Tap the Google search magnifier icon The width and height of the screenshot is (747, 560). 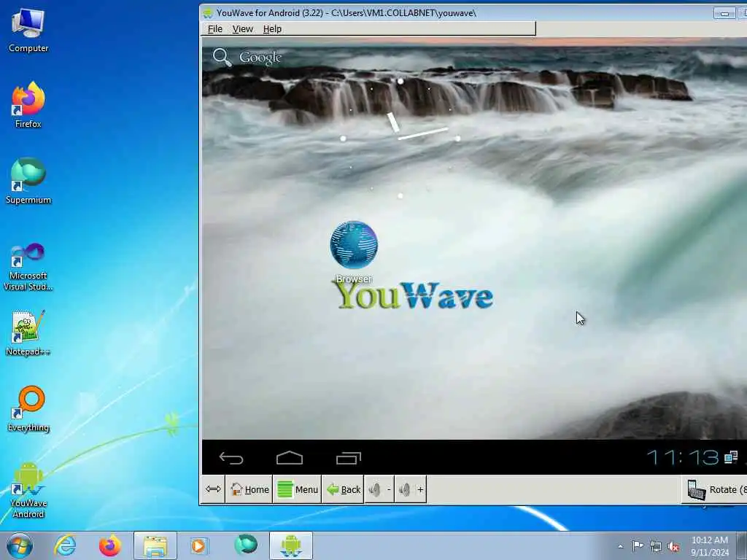tap(222, 57)
